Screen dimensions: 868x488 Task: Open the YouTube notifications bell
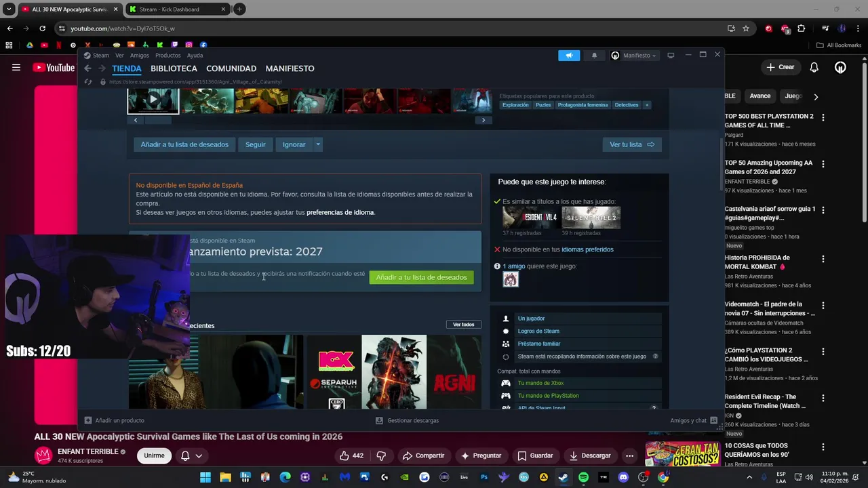click(x=814, y=67)
